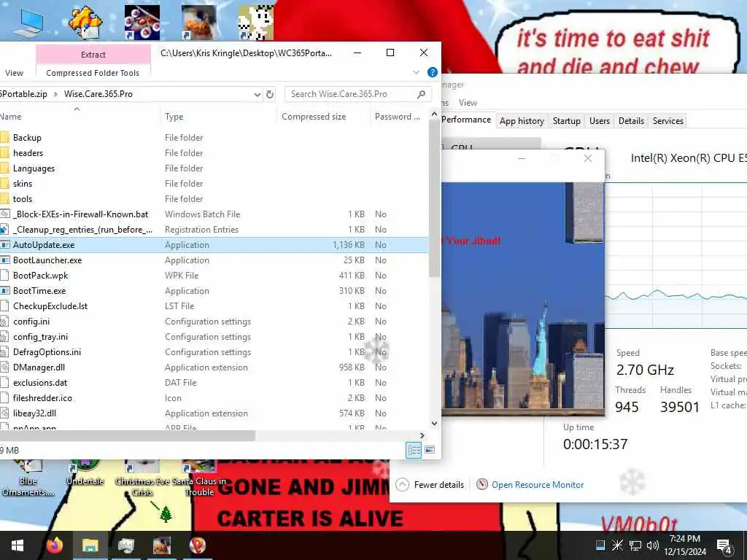The image size is (747, 560).
Task: Select the Backup folder icon
Action: (5, 138)
